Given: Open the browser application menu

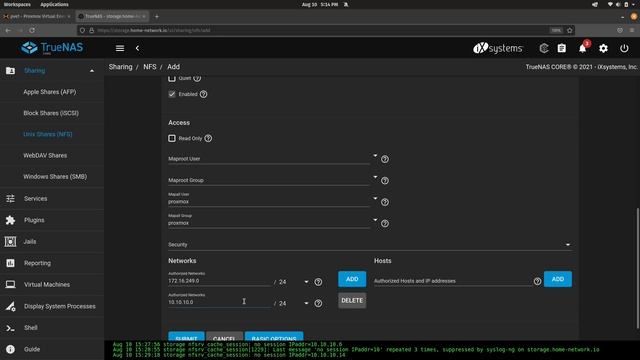Looking at the screenshot, I should 632,30.
